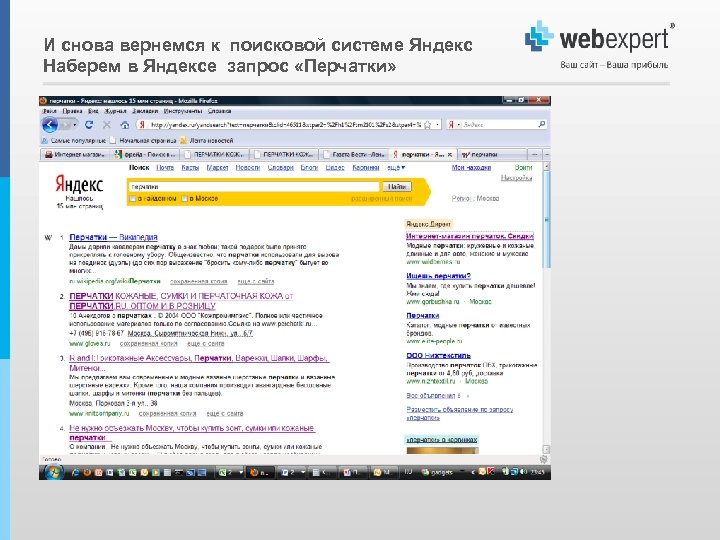Click the Wikipedia W icon beside first result

point(48,237)
